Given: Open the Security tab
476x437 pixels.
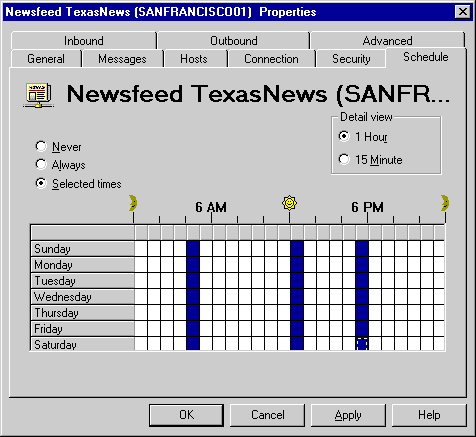Looking at the screenshot, I should point(351,59).
